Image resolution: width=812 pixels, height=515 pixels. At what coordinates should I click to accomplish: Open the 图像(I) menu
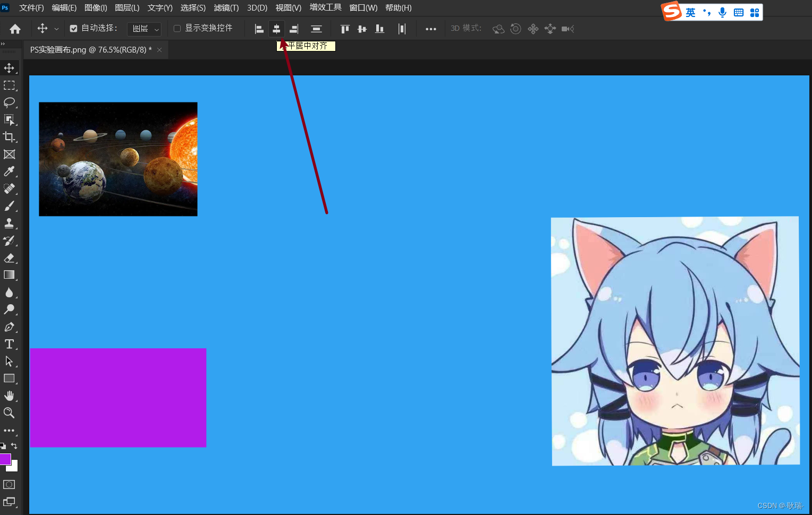96,8
